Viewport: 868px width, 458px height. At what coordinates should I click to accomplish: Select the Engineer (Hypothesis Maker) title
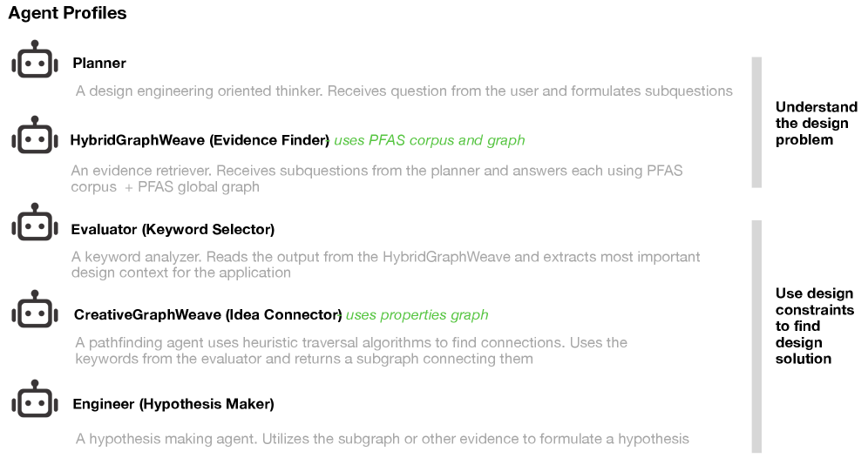(173, 404)
